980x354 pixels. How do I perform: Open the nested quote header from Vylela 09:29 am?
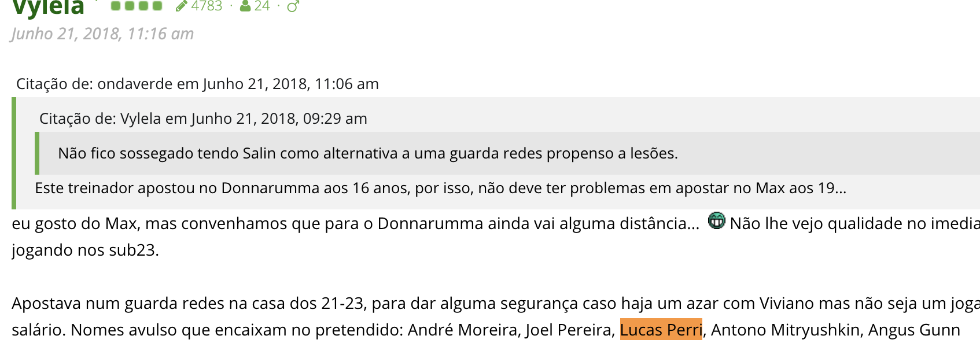click(203, 119)
